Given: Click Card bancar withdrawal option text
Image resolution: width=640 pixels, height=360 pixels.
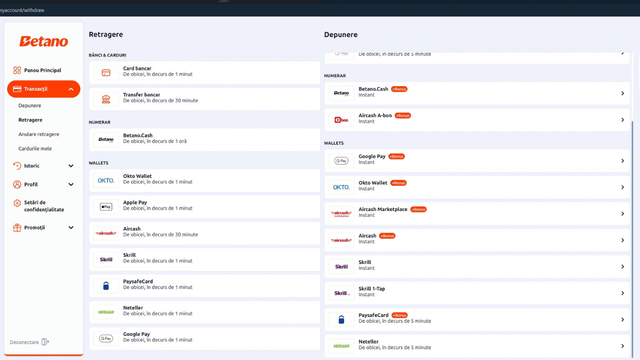Looking at the screenshot, I should point(137,68).
